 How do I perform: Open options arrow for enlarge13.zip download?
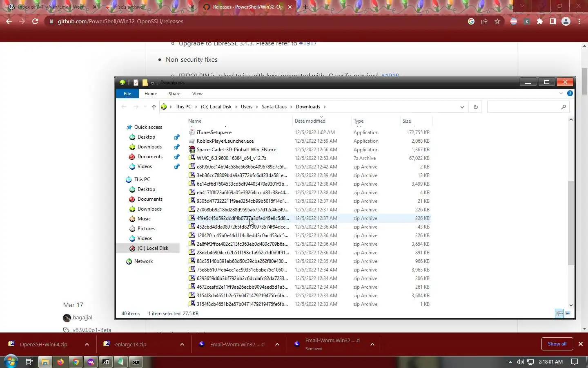[x=182, y=344]
